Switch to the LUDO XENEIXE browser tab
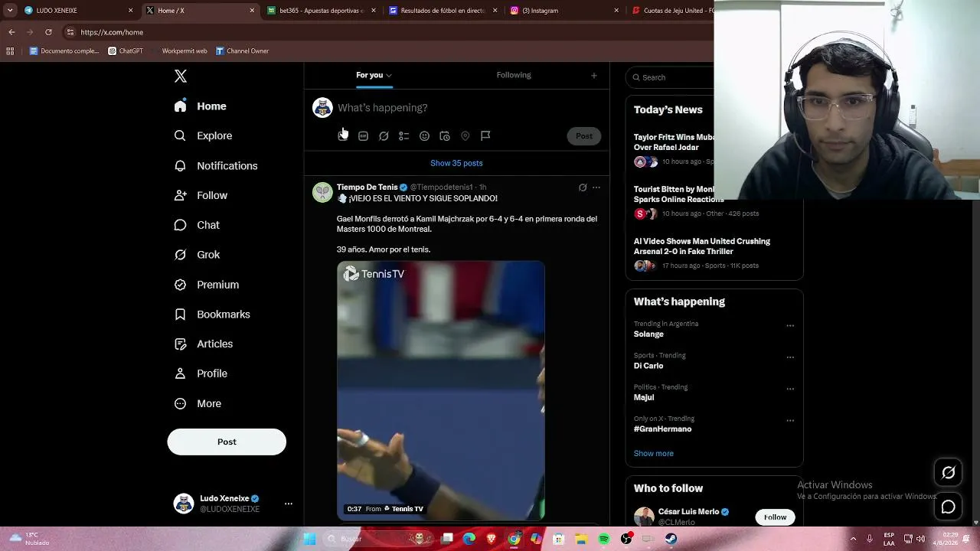Image resolution: width=980 pixels, height=551 pixels. (78, 11)
